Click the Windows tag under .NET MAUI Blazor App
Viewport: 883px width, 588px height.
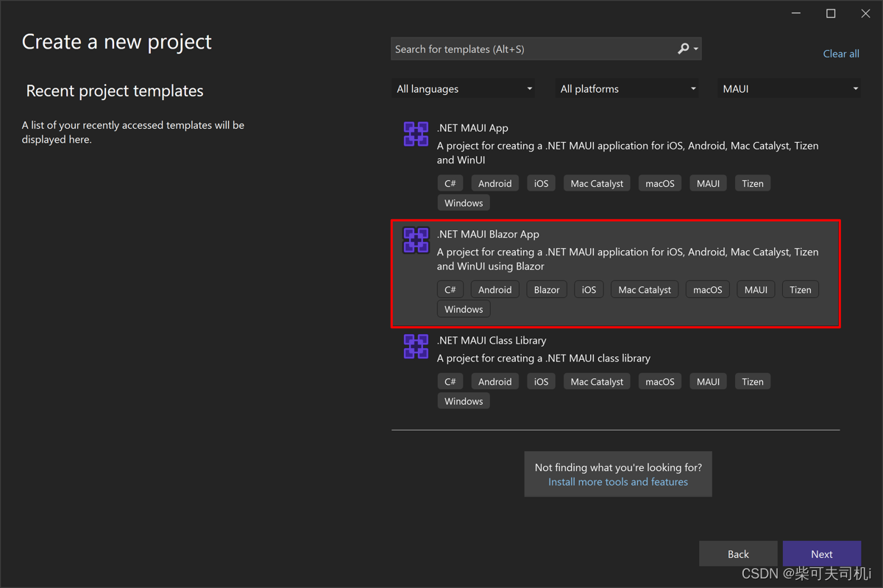(463, 308)
